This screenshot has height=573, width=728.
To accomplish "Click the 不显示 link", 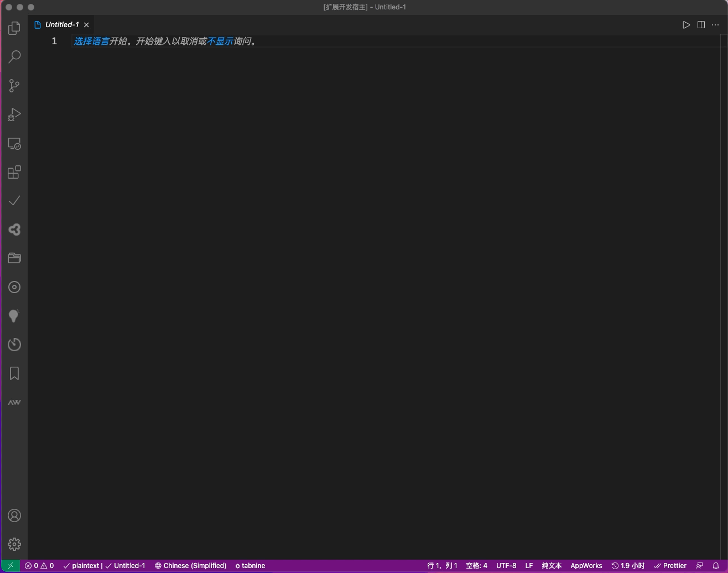I will pyautogui.click(x=220, y=41).
